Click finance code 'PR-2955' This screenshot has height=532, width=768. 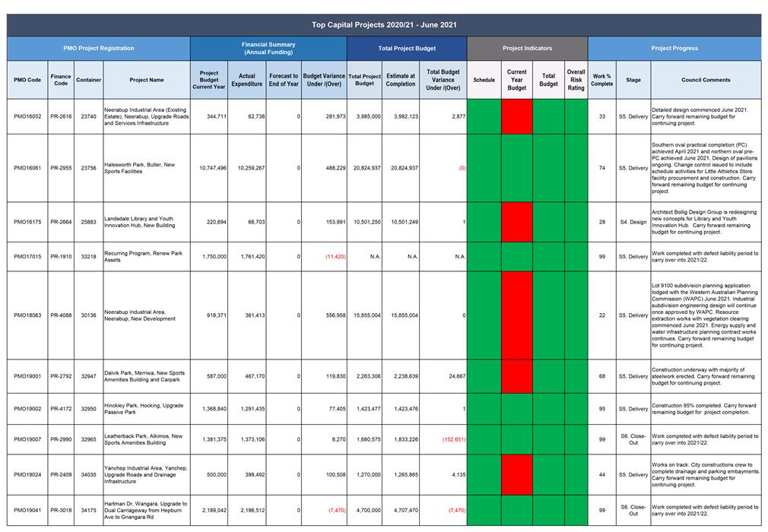coord(61,168)
